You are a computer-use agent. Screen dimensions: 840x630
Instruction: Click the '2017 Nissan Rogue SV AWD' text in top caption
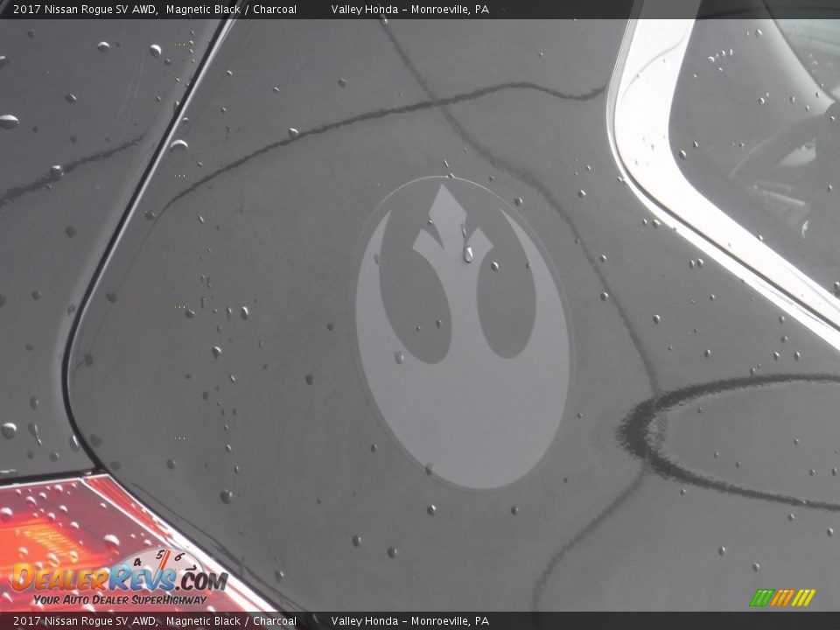pos(85,9)
